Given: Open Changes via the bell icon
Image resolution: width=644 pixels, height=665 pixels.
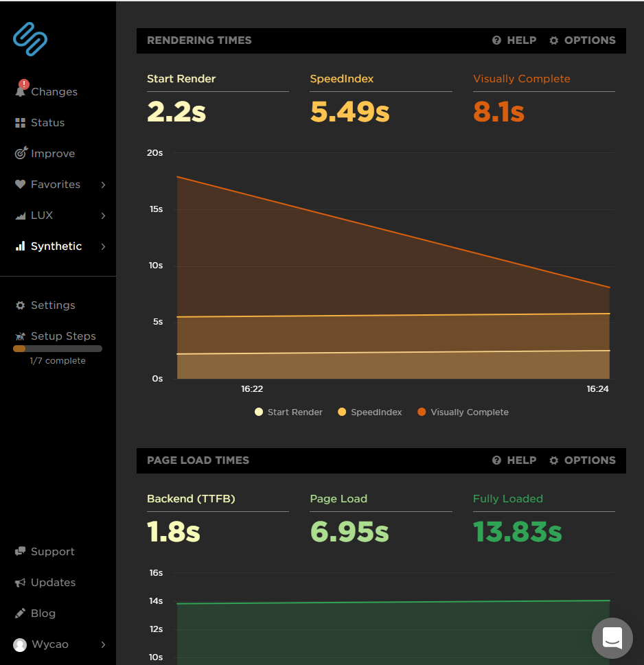Looking at the screenshot, I should pyautogui.click(x=21, y=91).
